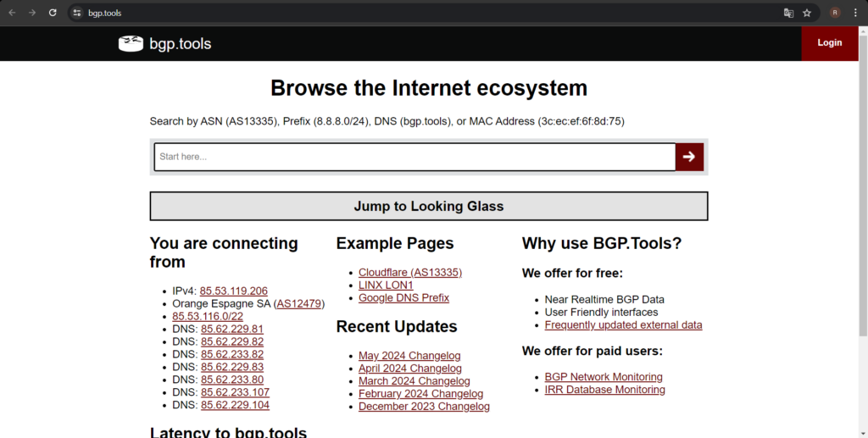Open Jump to Looking Glass
The image size is (868, 438).
pos(428,206)
